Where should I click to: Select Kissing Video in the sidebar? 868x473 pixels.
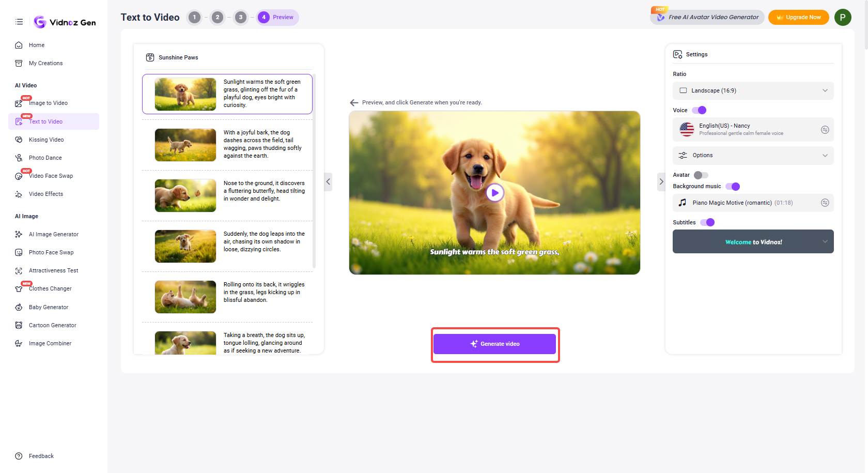[47, 140]
